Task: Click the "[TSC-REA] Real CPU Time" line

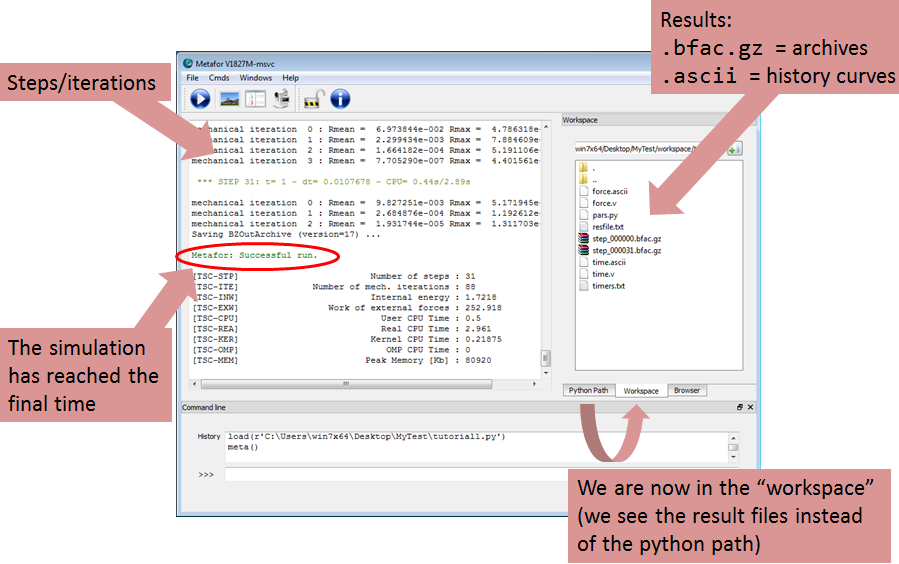Action: click(342, 329)
